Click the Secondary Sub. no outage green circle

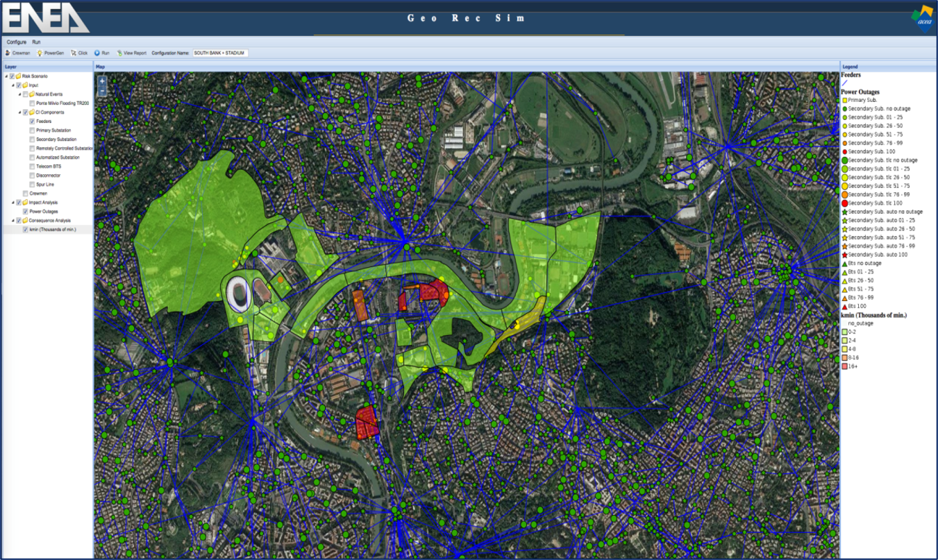coord(844,109)
